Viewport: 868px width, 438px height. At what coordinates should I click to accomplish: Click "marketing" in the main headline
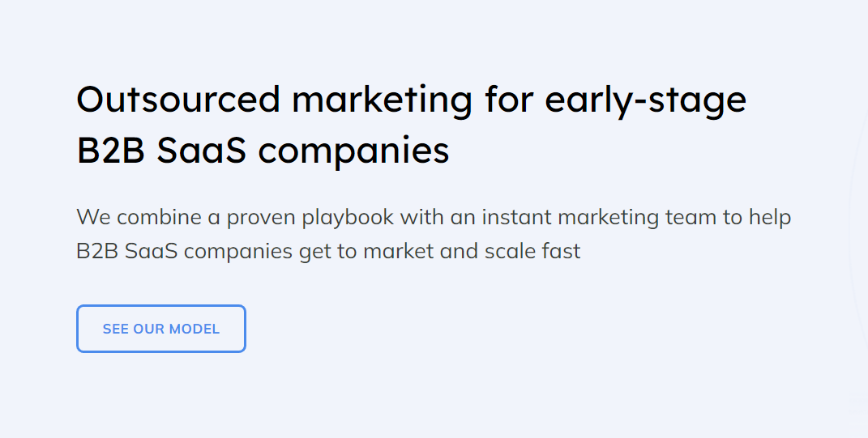pyautogui.click(x=382, y=100)
